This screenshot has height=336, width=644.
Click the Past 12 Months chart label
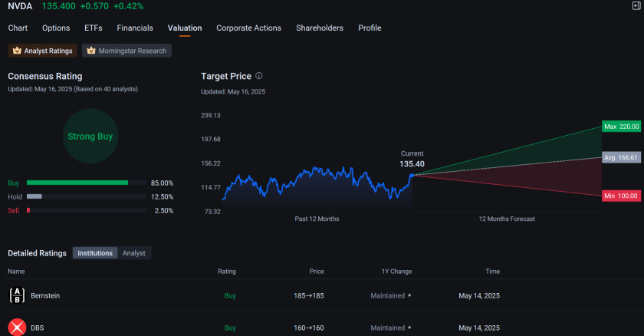pyautogui.click(x=317, y=219)
